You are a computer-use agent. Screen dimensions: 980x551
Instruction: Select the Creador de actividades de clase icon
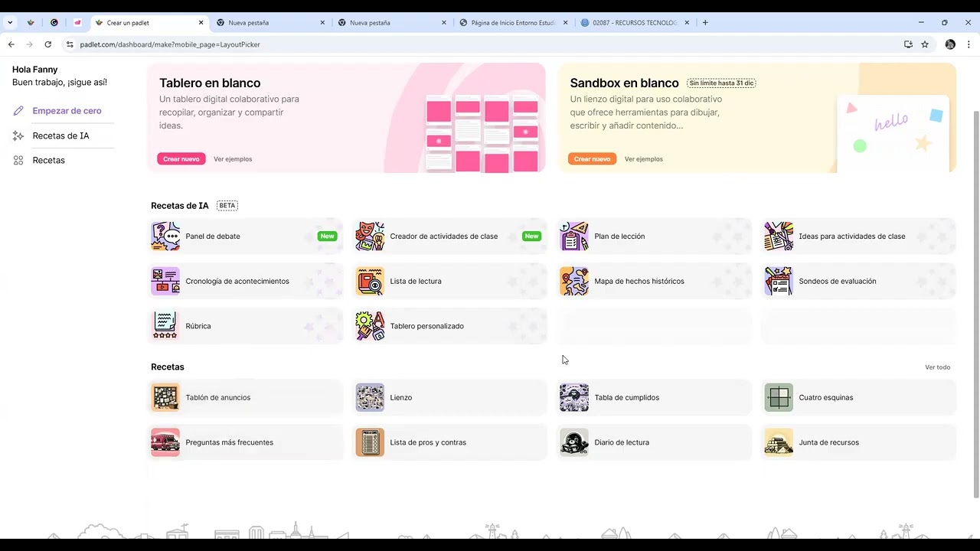[370, 236]
